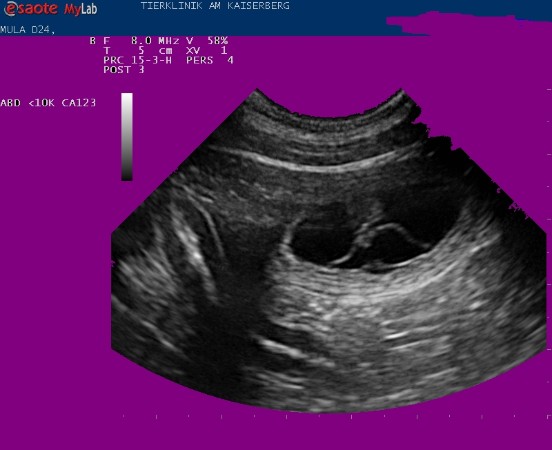Click the 8.0 MHz frequency value
This screenshot has height=450, width=552.
pos(155,40)
